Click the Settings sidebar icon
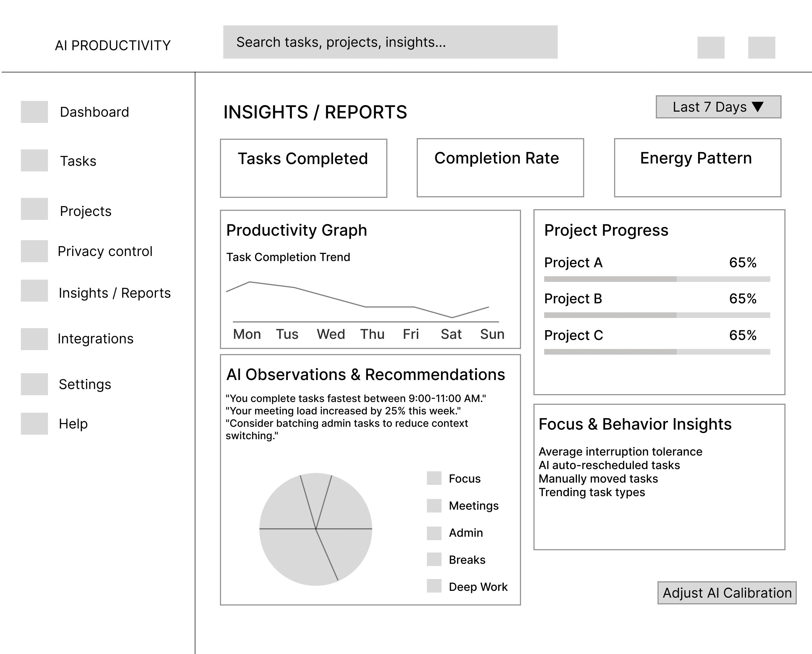This screenshot has height=654, width=812. tap(34, 384)
